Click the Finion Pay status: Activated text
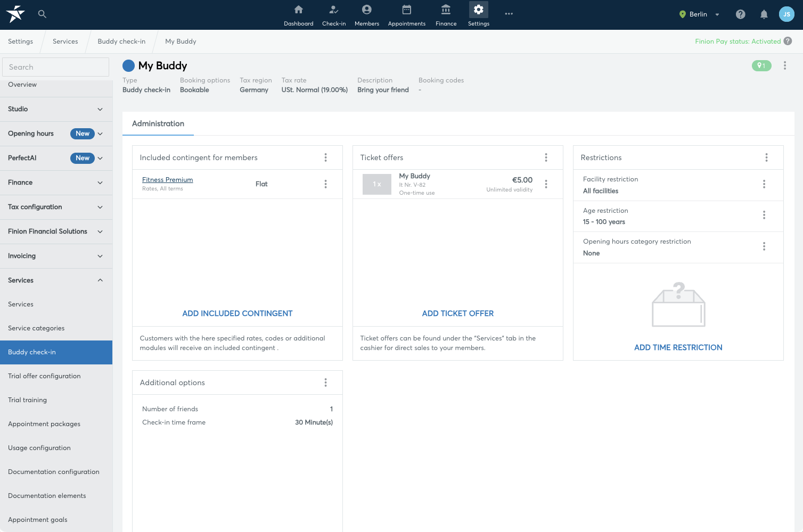Viewport: 803px width, 532px height. point(738,41)
